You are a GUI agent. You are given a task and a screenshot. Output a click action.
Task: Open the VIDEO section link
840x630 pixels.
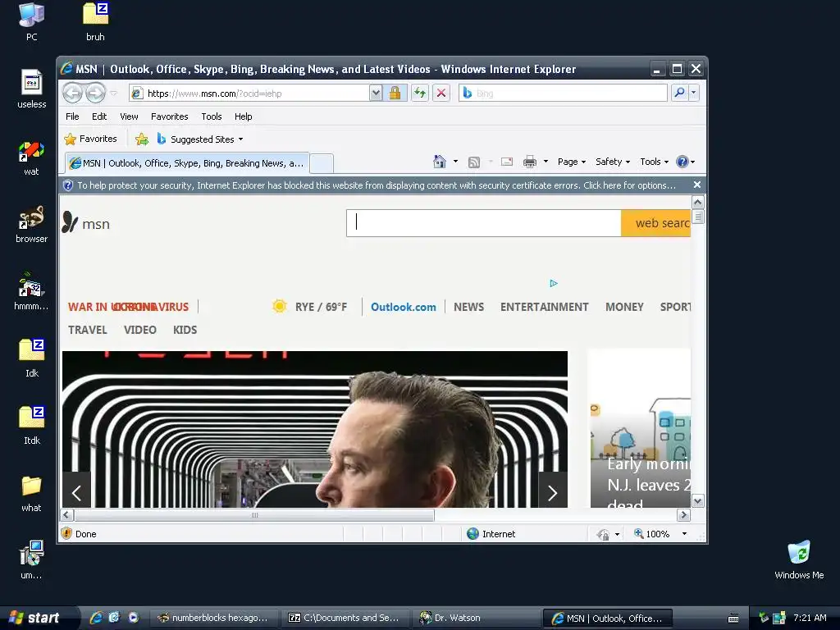(x=139, y=330)
